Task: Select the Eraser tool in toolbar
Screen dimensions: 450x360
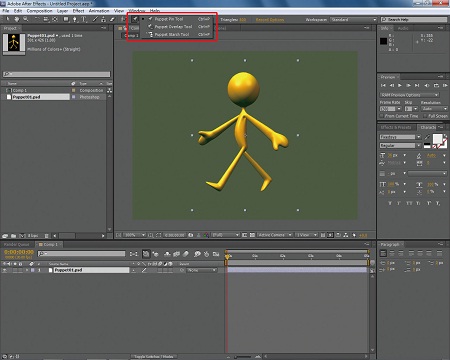Action: (x=112, y=20)
